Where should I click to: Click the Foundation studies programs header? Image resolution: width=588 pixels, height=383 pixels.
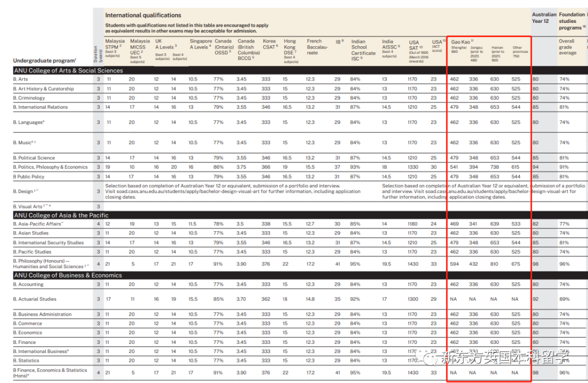(x=572, y=21)
